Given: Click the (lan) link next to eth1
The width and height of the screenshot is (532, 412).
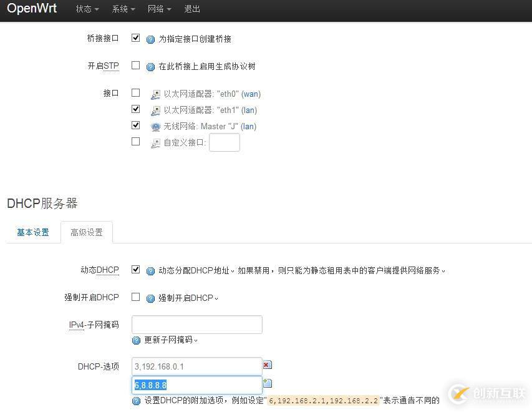Looking at the screenshot, I should coord(249,110).
